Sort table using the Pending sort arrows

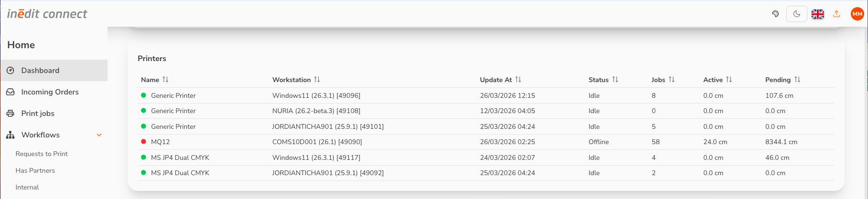click(x=797, y=80)
